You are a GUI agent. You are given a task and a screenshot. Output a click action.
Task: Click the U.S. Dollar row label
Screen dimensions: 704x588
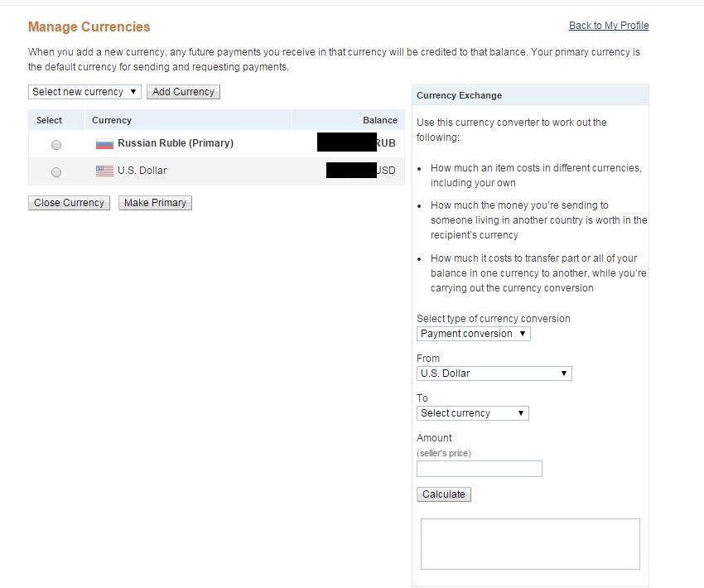coord(142,171)
